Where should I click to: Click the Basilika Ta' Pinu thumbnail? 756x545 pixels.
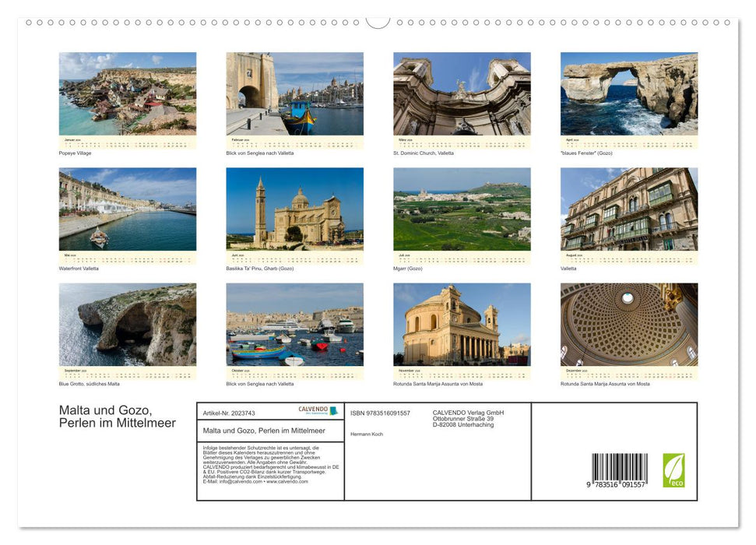[x=295, y=210]
